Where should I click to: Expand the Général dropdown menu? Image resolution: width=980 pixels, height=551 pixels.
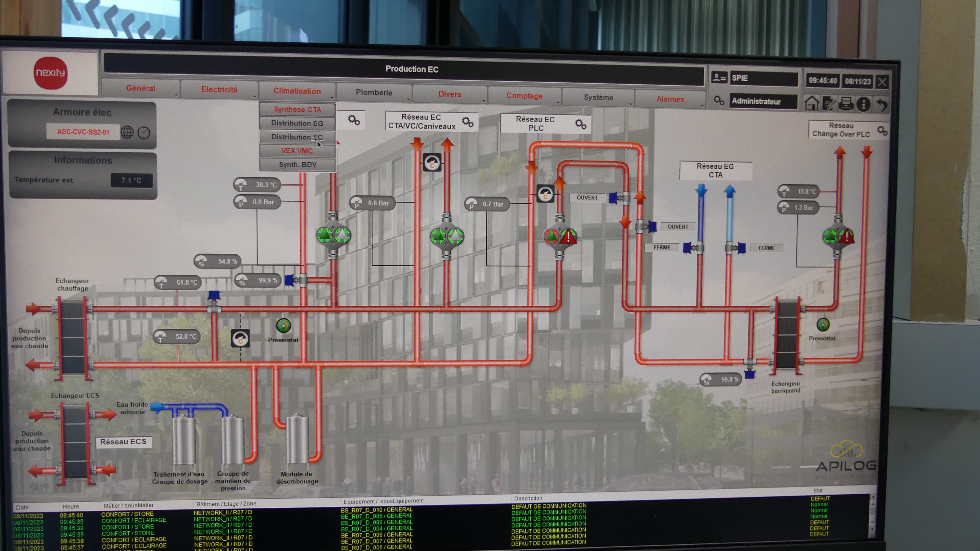141,88
